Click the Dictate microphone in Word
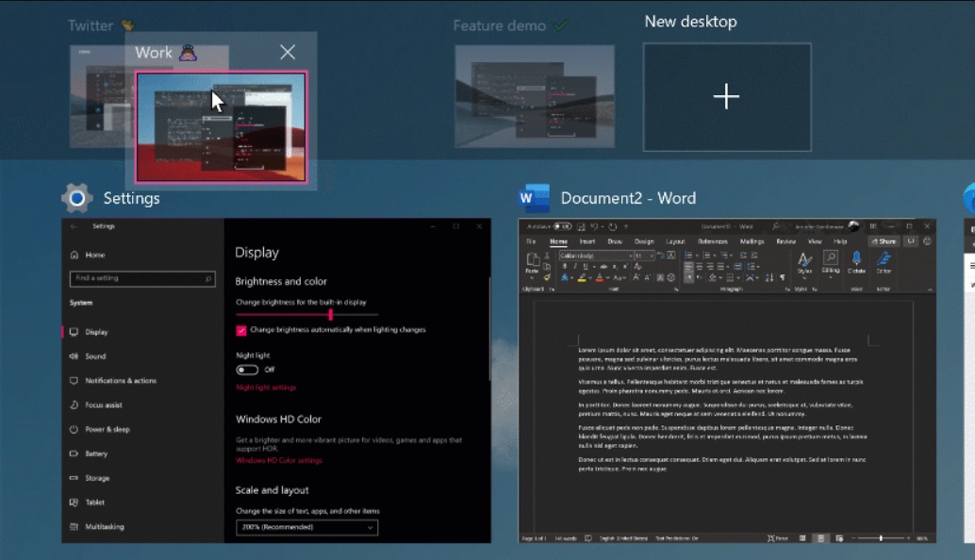The image size is (975, 560). point(856,258)
